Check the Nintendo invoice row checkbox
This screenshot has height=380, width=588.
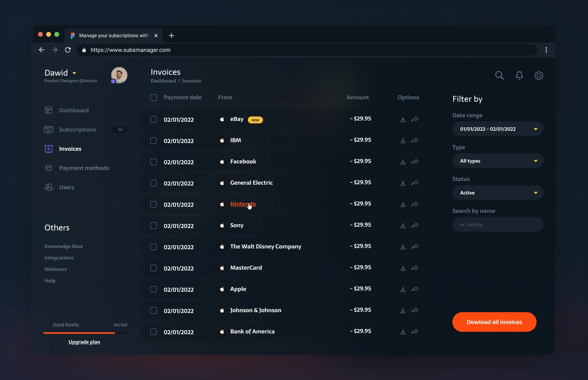pyautogui.click(x=154, y=204)
